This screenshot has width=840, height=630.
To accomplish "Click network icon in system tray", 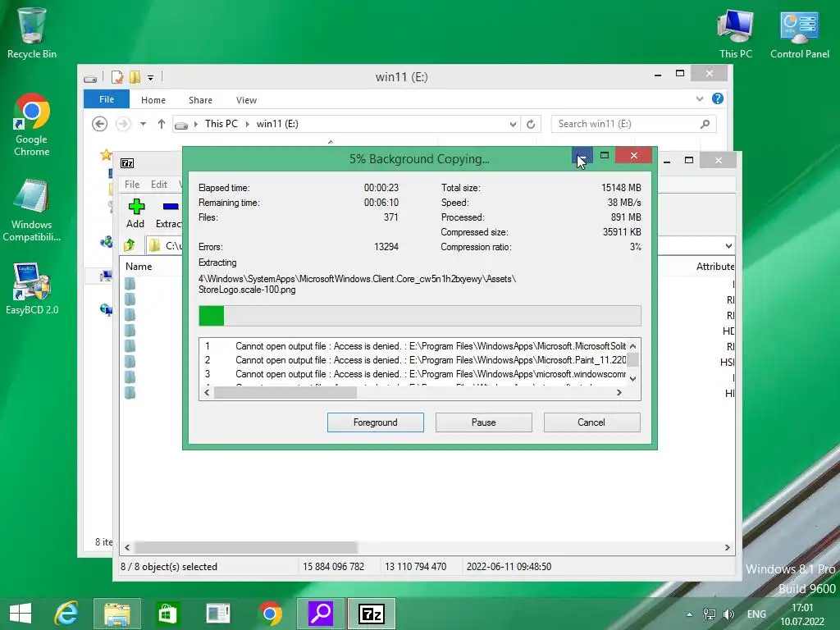I will coord(709,614).
